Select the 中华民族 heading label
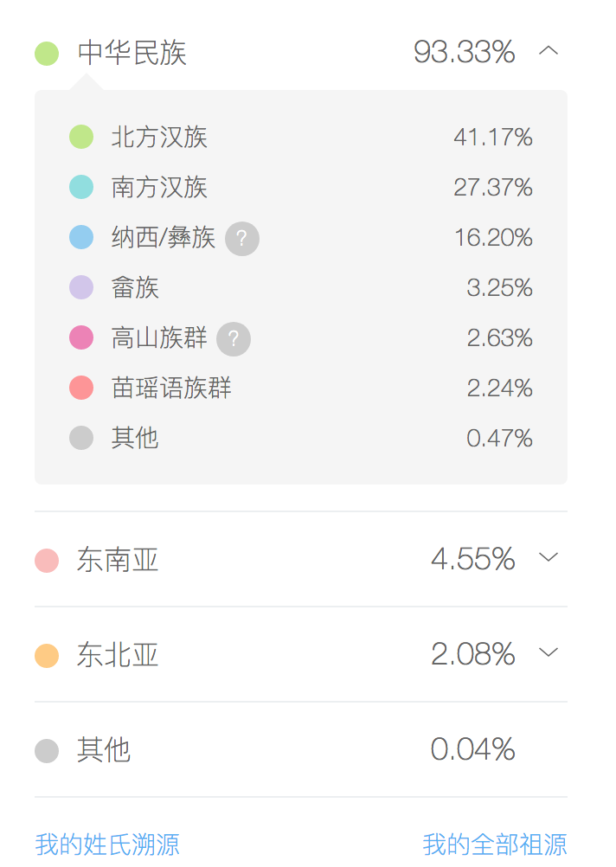Image resolution: width=616 pixels, height=867 pixels. click(132, 53)
